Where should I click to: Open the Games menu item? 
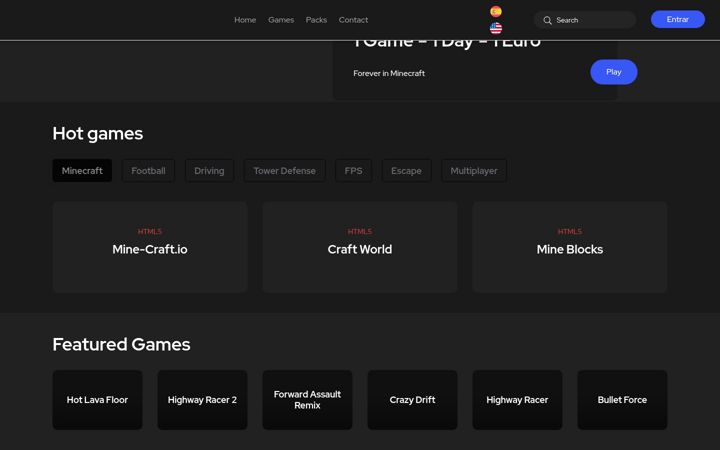[x=281, y=20]
